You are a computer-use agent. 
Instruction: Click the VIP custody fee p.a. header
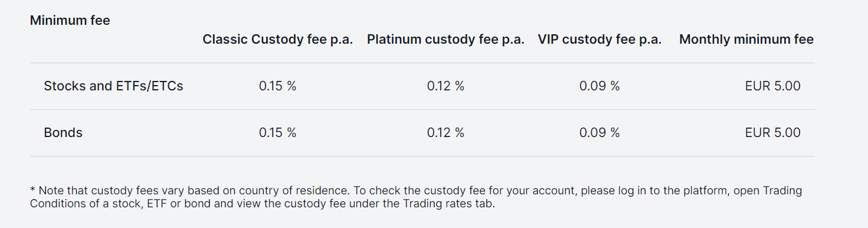click(600, 40)
